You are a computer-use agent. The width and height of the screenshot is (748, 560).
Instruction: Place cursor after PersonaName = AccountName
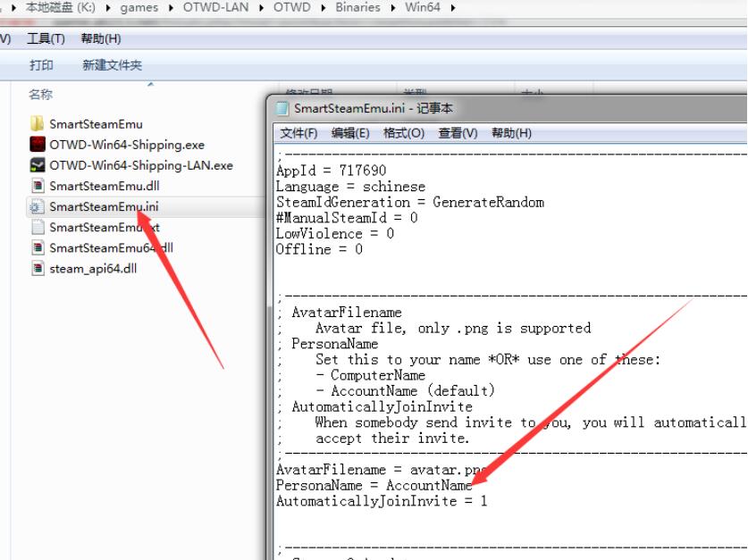pos(473,486)
